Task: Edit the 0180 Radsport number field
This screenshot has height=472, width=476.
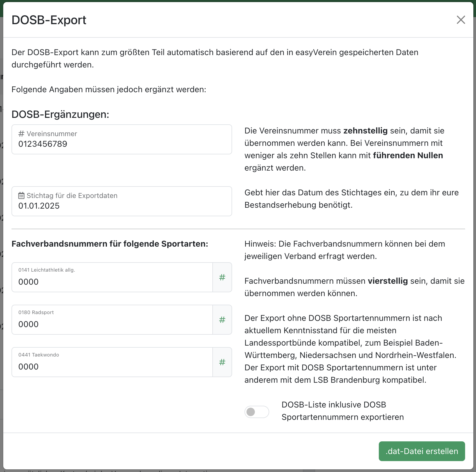Action: pyautogui.click(x=112, y=320)
